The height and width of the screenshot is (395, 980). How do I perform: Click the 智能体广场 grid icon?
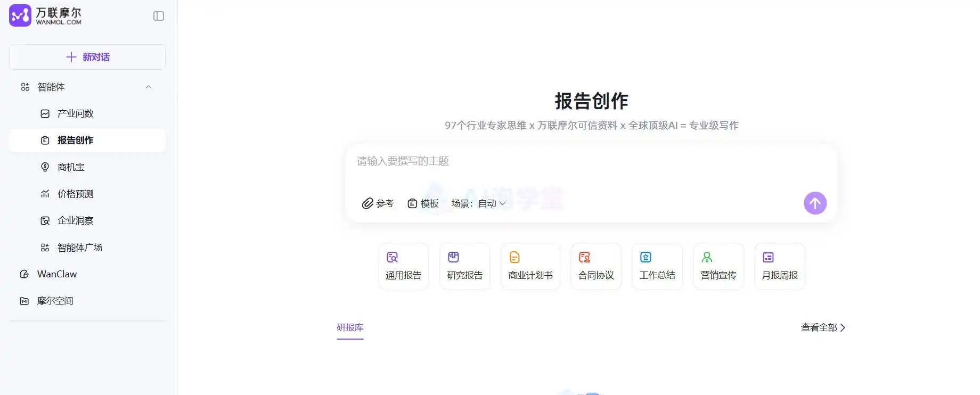point(45,248)
